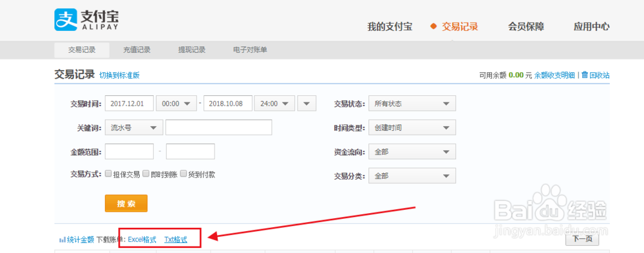The width and height of the screenshot is (644, 253).
Task: Switch to the 提现记录 sub-tab
Action: pyautogui.click(x=192, y=50)
